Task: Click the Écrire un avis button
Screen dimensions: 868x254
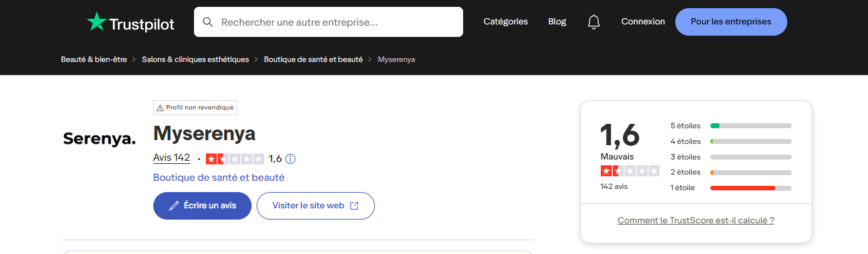Action: click(x=202, y=206)
